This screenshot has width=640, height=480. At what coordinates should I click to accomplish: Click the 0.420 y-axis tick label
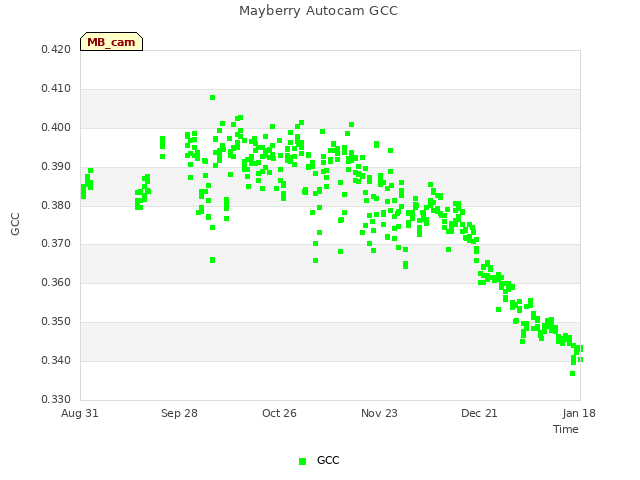[x=56, y=50]
